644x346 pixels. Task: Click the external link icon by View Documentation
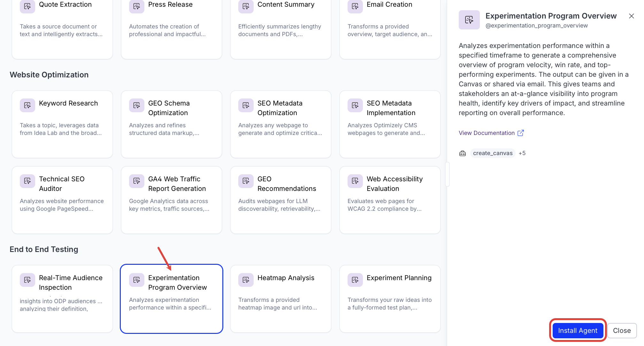point(520,133)
